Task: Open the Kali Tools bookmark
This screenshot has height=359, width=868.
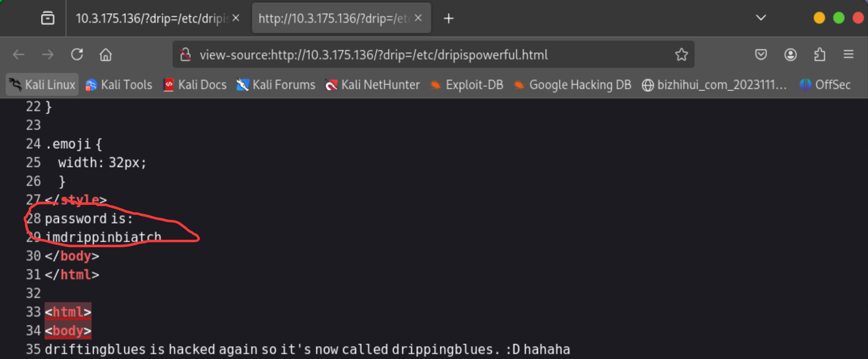Action: pos(119,85)
